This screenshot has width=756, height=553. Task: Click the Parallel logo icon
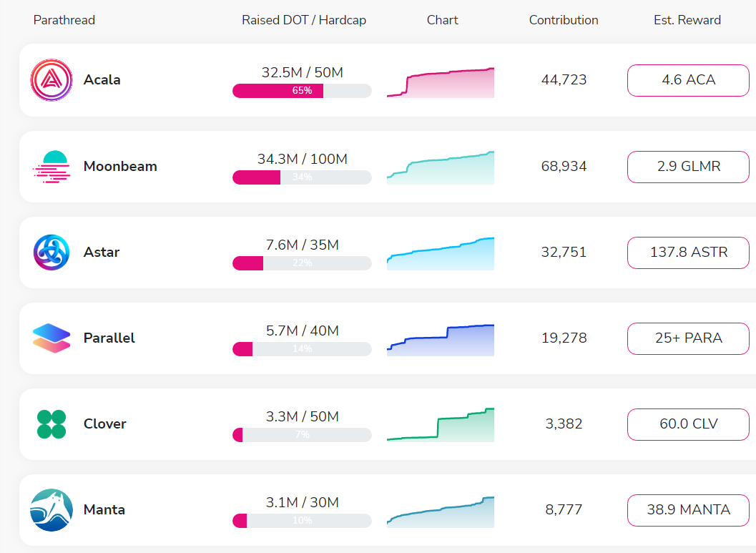point(51,338)
